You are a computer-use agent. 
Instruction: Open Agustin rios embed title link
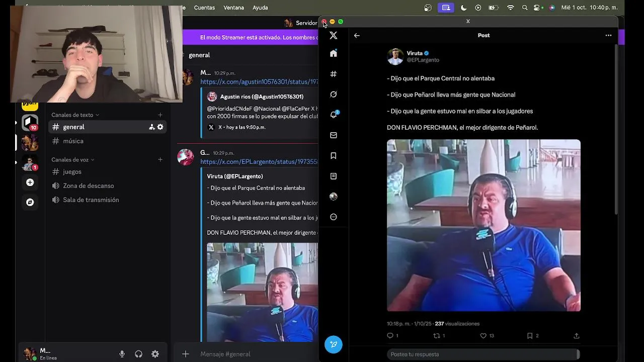(262, 97)
